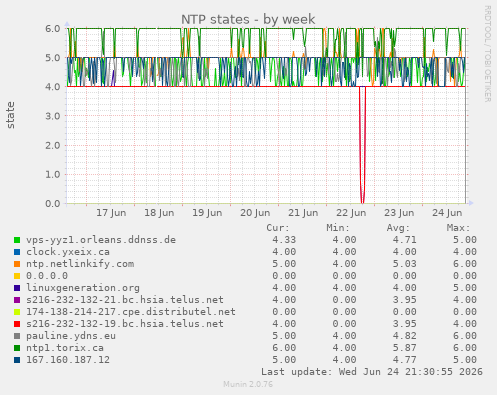Screen dimensions: 497x395
Task: Click the 3.0 y-axis value
Action: tap(53, 116)
